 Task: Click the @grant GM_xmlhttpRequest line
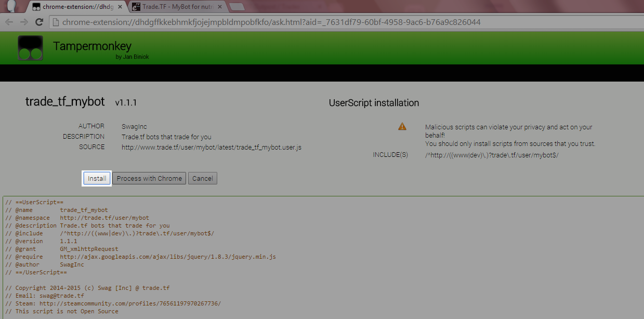(x=62, y=249)
